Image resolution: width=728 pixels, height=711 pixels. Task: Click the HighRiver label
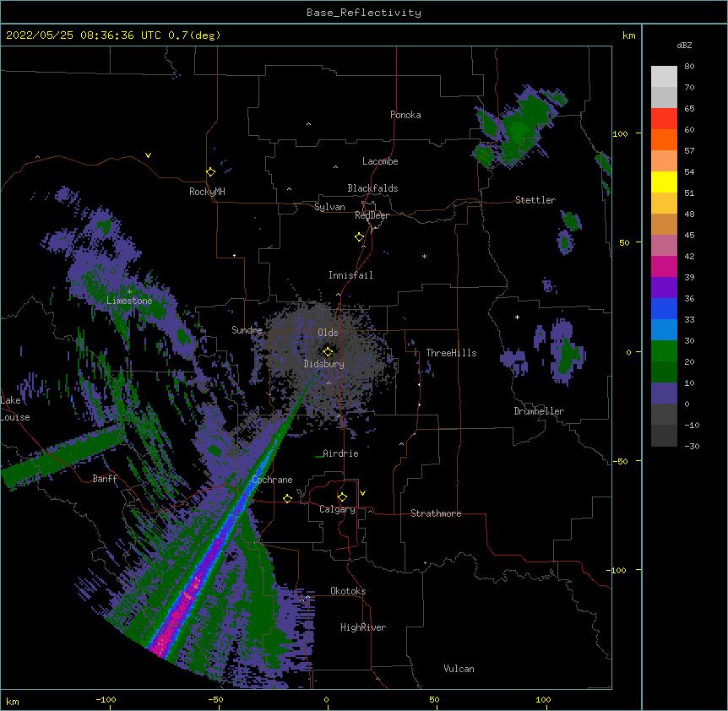tap(363, 627)
